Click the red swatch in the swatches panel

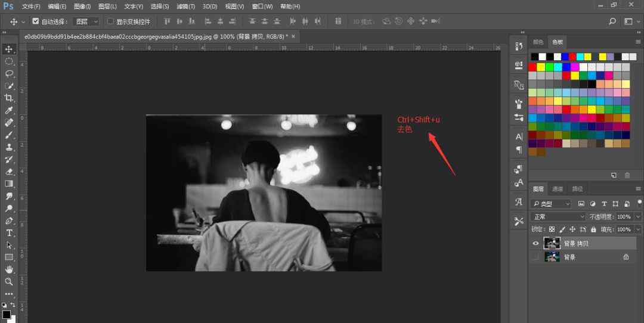coord(532,67)
